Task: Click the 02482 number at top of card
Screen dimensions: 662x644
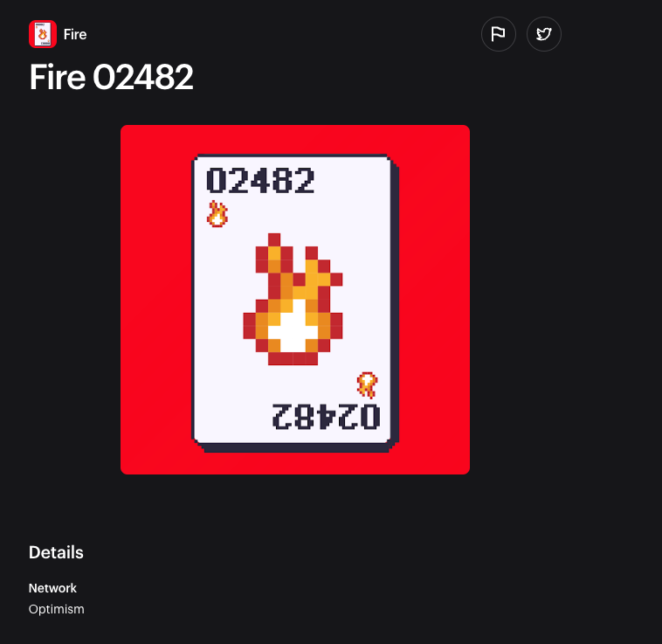Action: tap(260, 180)
